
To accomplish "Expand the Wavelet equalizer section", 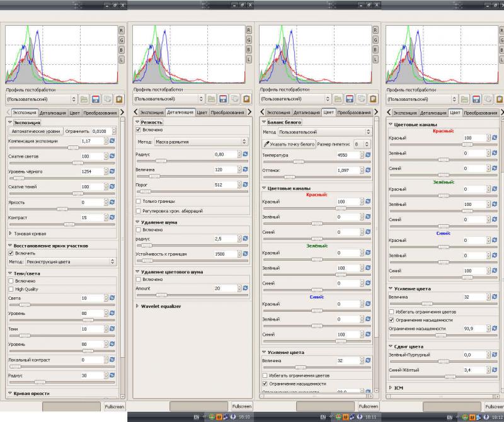I will 137,306.
